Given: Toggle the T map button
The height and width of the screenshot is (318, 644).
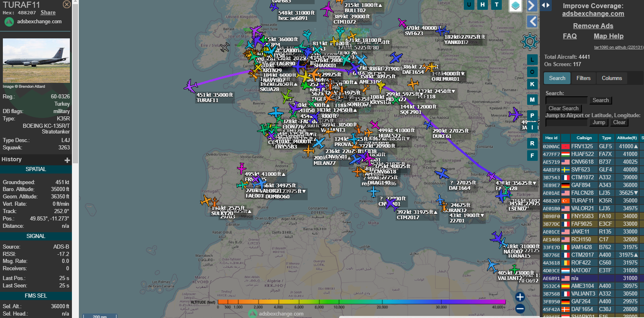Looking at the screenshot, I should pos(496,4).
